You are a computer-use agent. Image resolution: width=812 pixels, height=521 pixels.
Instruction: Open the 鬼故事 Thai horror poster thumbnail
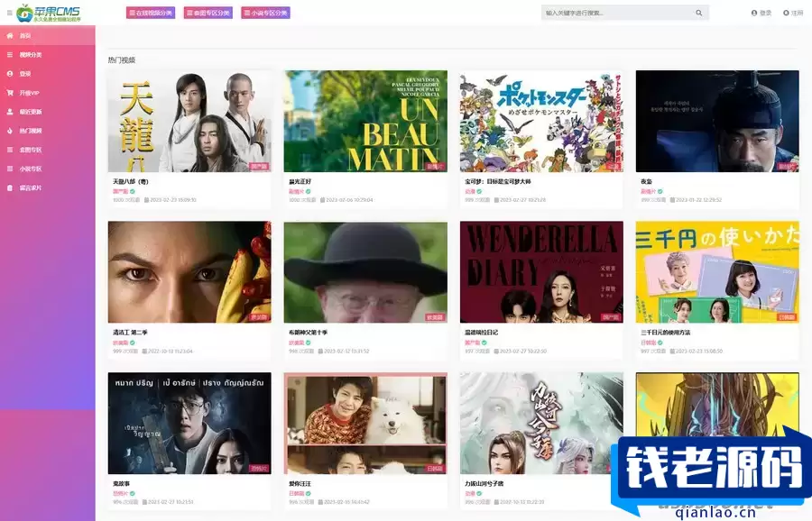[x=189, y=424]
